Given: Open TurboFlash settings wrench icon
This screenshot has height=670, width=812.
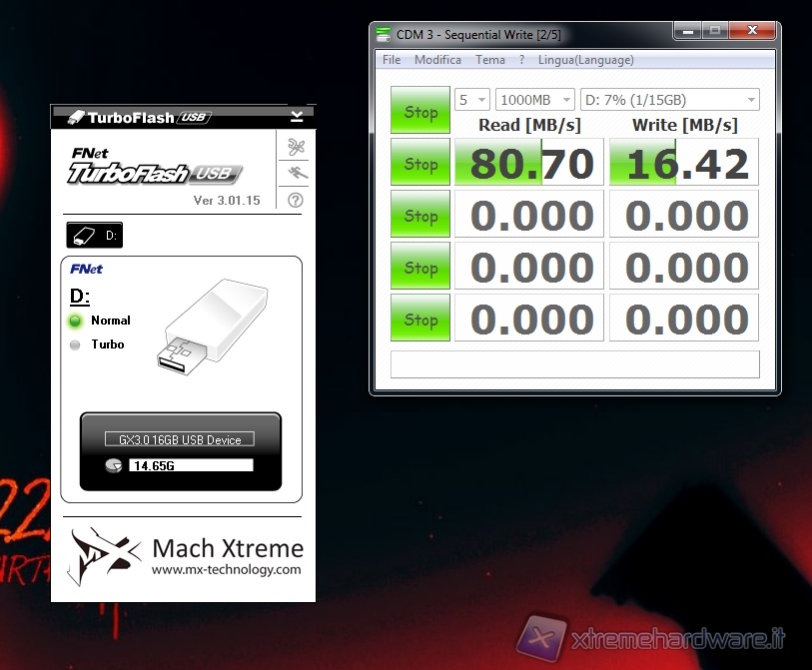Looking at the screenshot, I should [296, 148].
